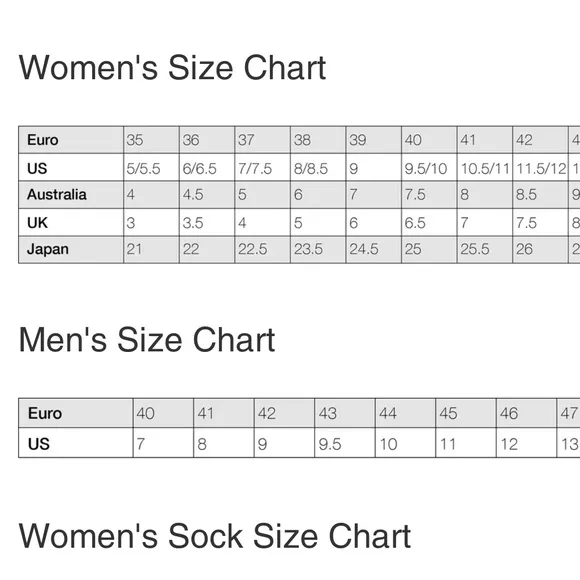
Task: Click men's US size 9.5 cell
Action: point(345,443)
